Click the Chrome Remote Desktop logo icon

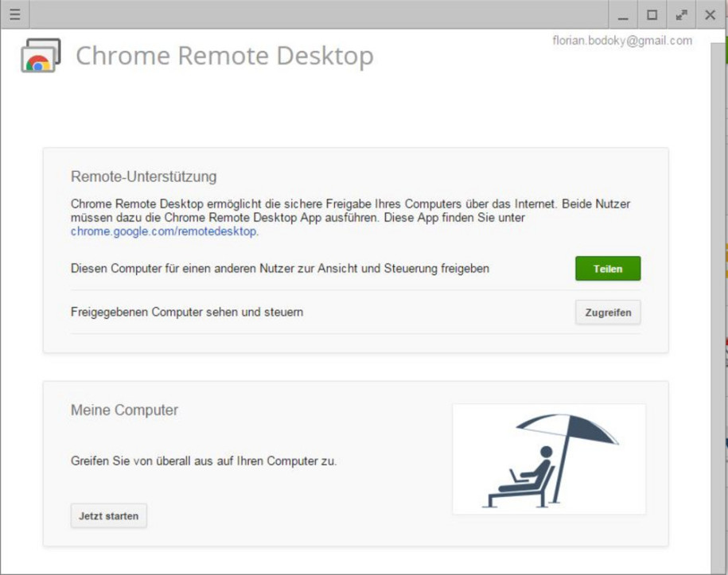[41, 55]
